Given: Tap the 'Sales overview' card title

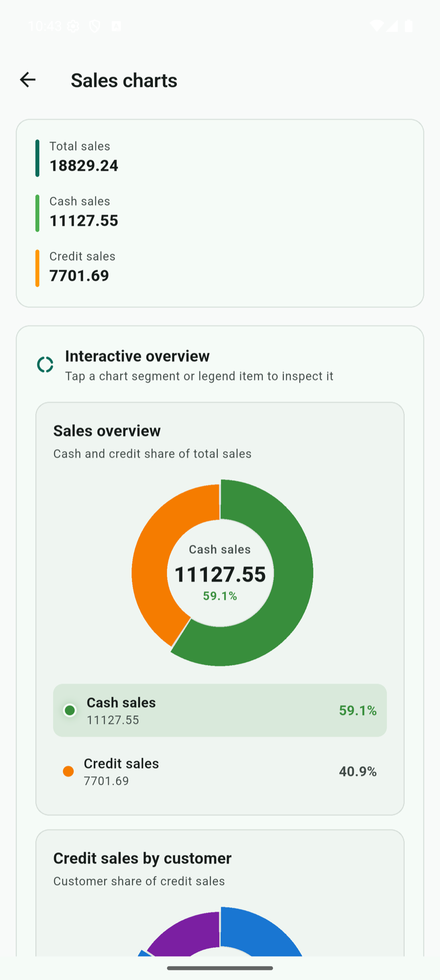Looking at the screenshot, I should click(107, 431).
